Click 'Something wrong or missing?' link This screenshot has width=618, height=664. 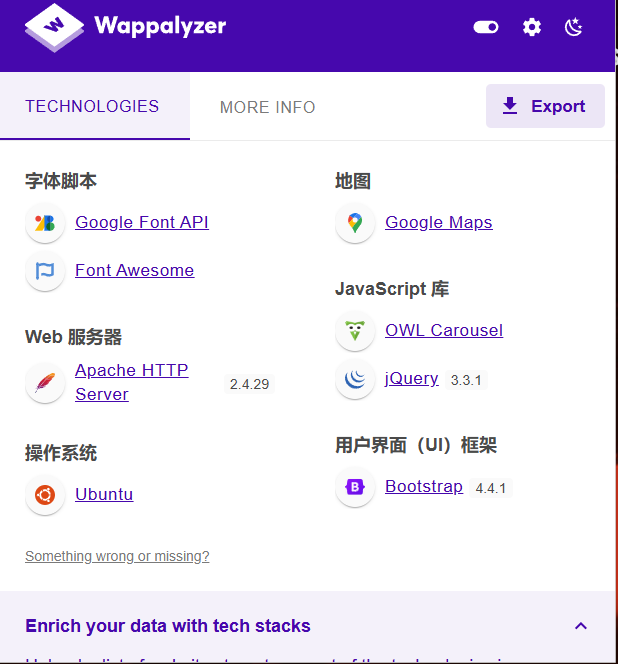point(117,556)
